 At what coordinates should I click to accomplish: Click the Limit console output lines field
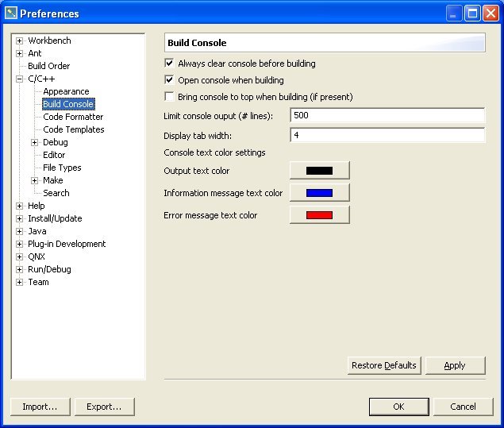click(x=387, y=116)
